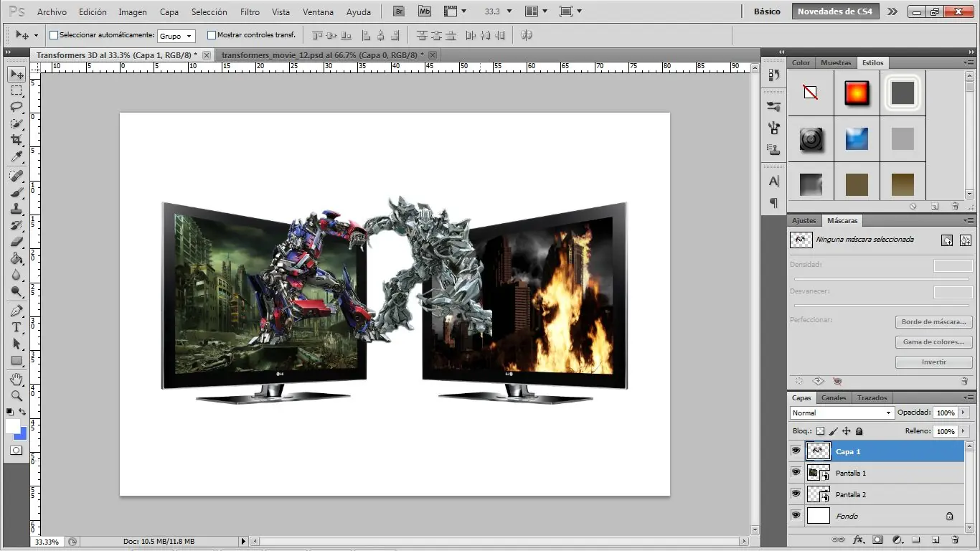Open the Arrange Documents dropdown
This screenshot has height=551, width=980.
click(535, 11)
